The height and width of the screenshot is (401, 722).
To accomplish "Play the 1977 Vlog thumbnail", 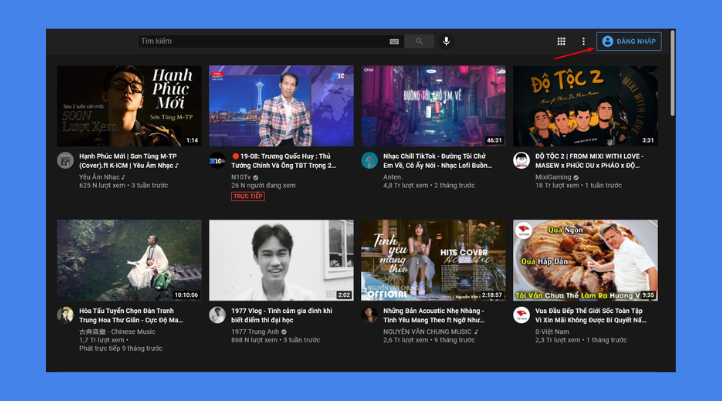I will [281, 260].
